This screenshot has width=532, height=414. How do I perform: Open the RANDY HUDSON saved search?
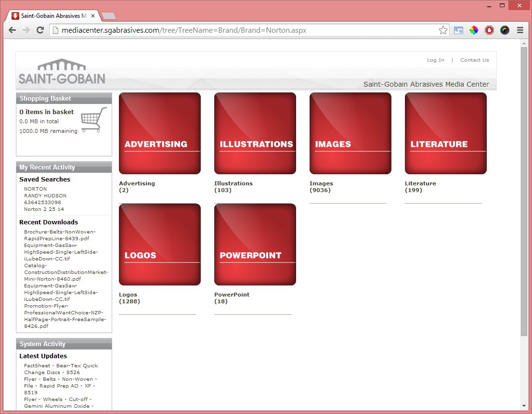click(45, 196)
